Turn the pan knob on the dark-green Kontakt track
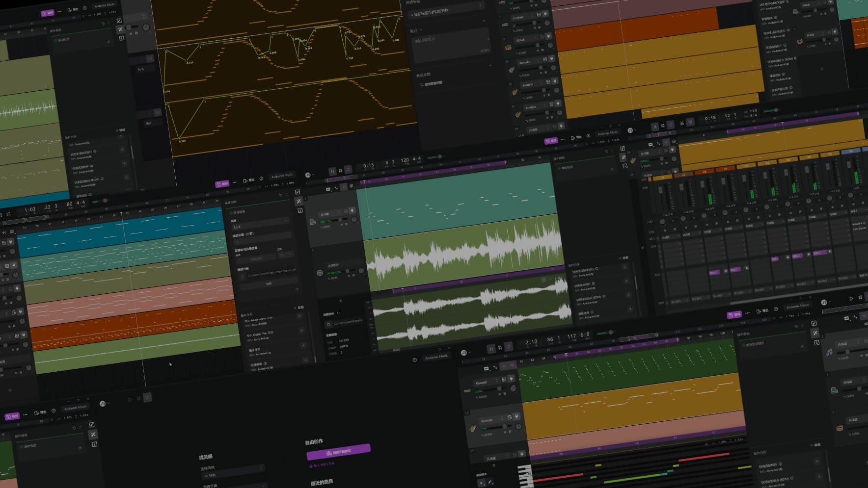Viewport: 868px width, 488px height. [514, 388]
